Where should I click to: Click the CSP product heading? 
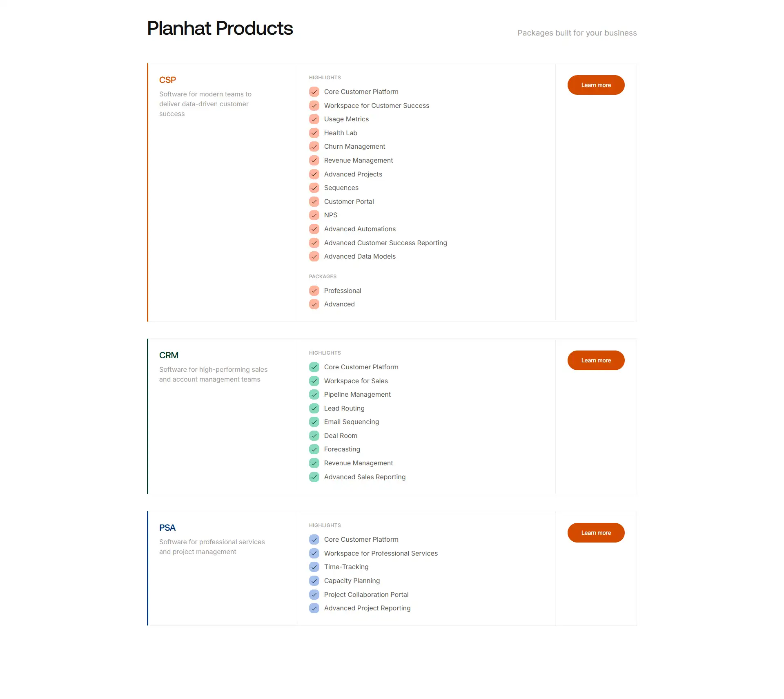[167, 80]
